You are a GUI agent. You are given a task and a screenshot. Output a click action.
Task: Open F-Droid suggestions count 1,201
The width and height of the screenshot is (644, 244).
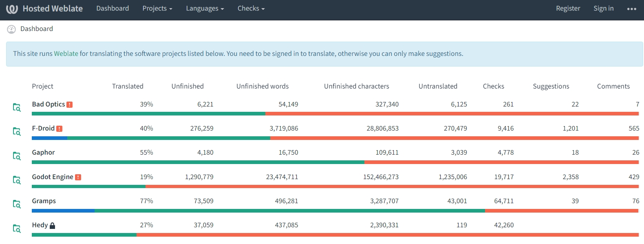(571, 128)
